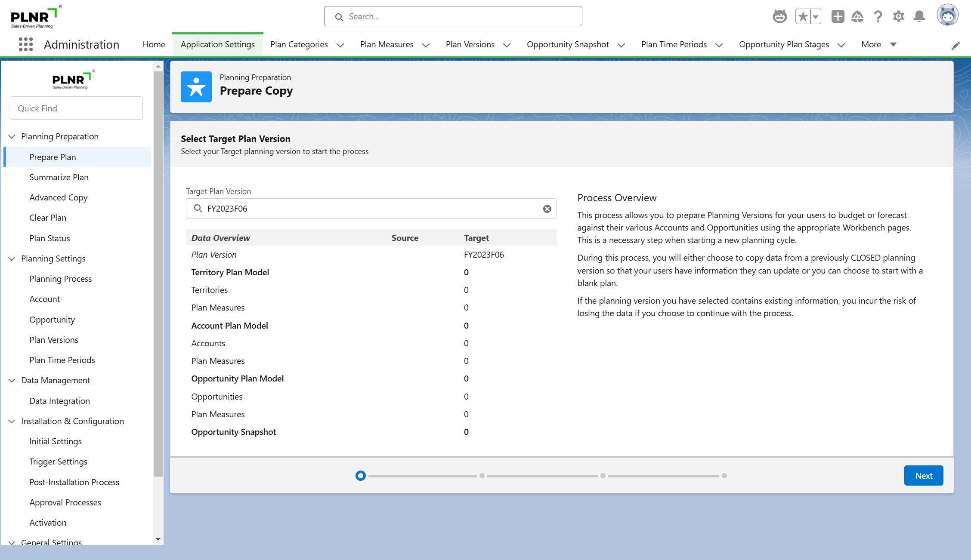Open Plan Status sidebar link
This screenshot has width=971, height=560.
pyautogui.click(x=49, y=238)
